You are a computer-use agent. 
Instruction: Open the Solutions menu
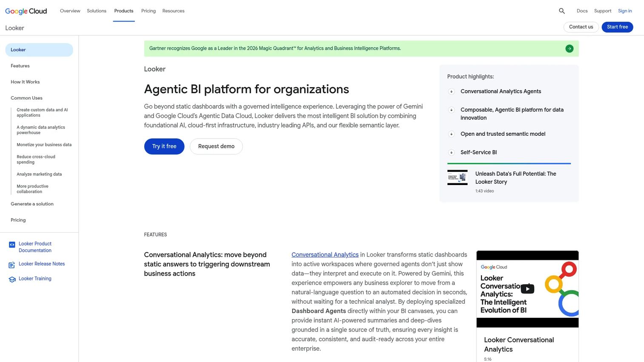[97, 11]
